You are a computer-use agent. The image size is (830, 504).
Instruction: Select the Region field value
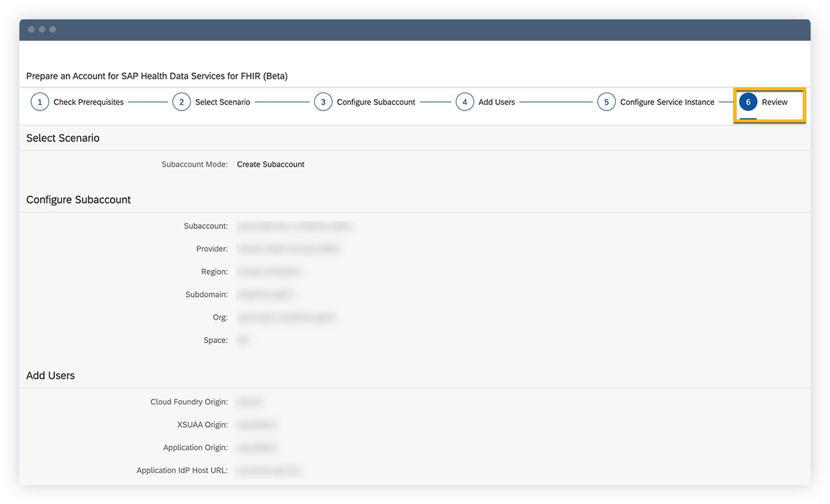[x=270, y=271]
